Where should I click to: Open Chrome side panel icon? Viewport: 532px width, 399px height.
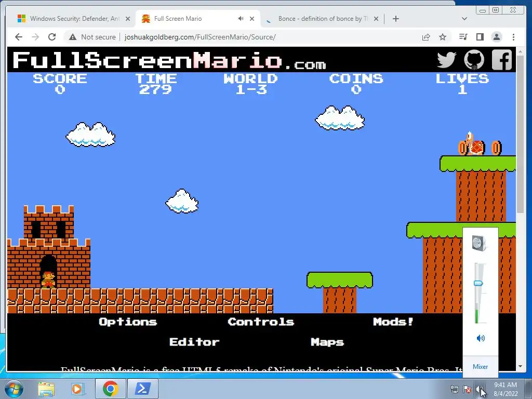(480, 37)
